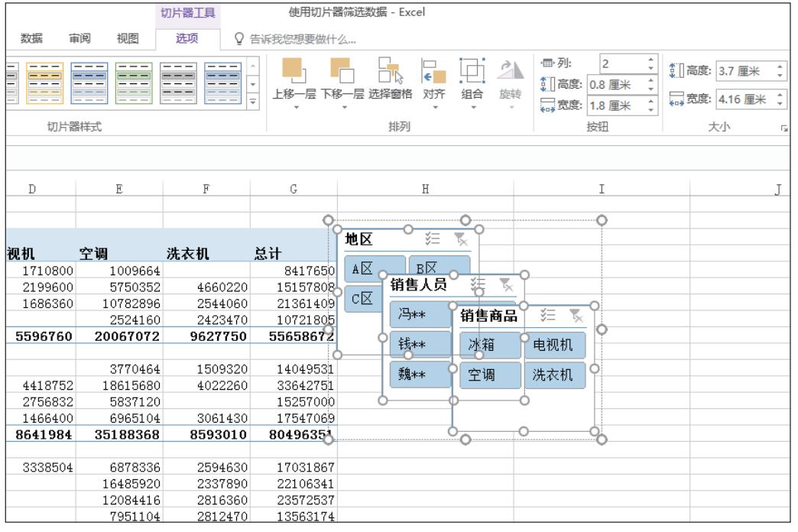The height and width of the screenshot is (532, 798).
Task: Click the Group (组合) icon
Action: tap(472, 71)
